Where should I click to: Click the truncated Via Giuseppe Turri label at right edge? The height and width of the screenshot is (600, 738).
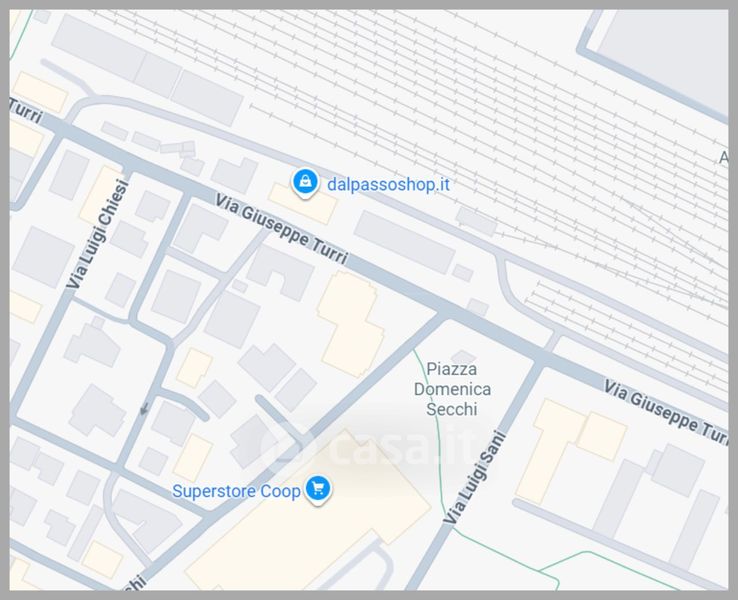point(666,412)
